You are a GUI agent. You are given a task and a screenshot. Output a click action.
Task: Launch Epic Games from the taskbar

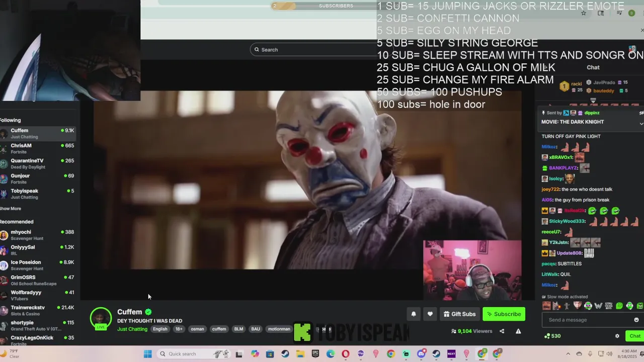(315, 354)
